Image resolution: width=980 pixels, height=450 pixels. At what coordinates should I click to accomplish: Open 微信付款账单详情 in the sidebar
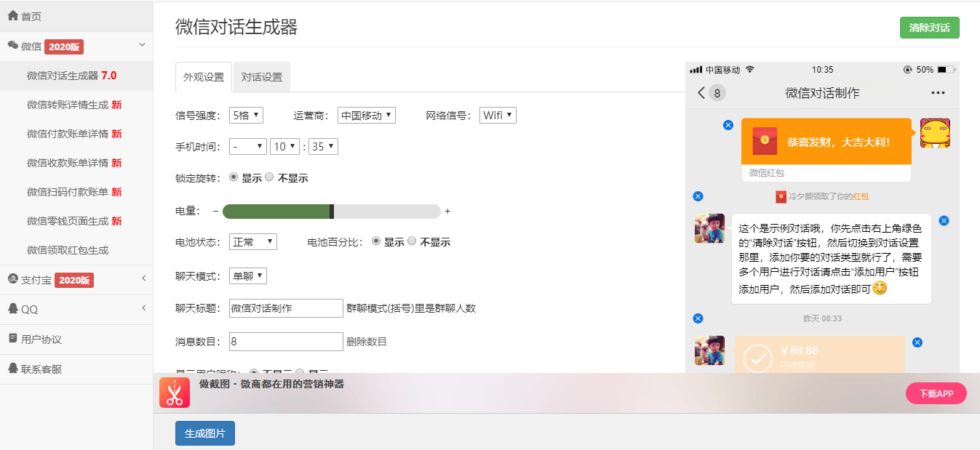point(76,134)
